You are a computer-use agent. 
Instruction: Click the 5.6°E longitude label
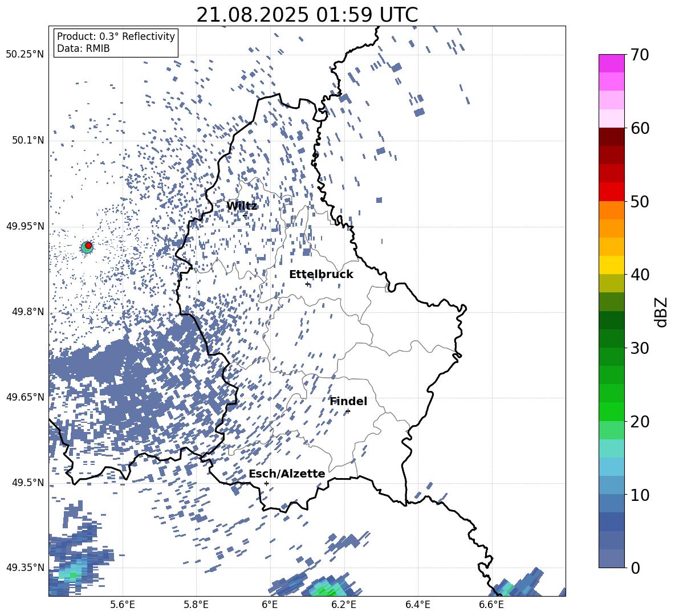(x=123, y=605)
